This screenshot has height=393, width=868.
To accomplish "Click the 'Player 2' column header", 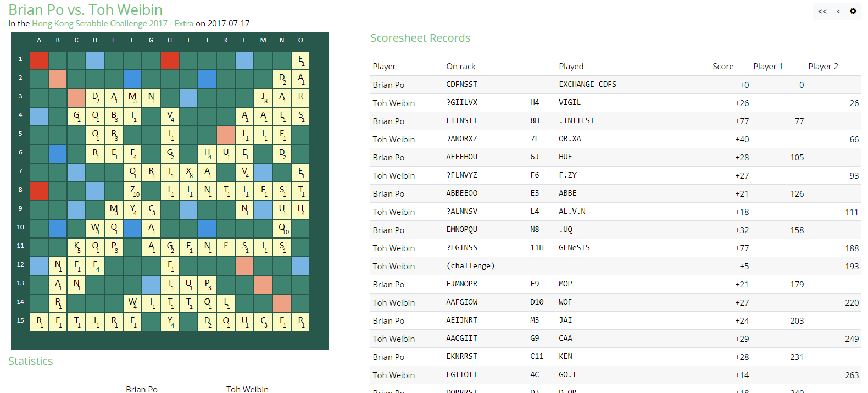I will tap(823, 66).
